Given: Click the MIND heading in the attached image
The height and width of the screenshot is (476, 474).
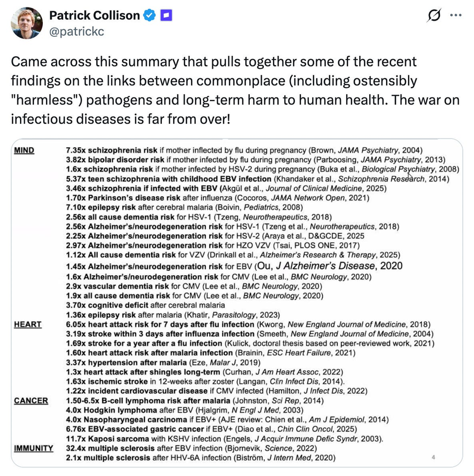Looking at the screenshot, I should [24, 150].
